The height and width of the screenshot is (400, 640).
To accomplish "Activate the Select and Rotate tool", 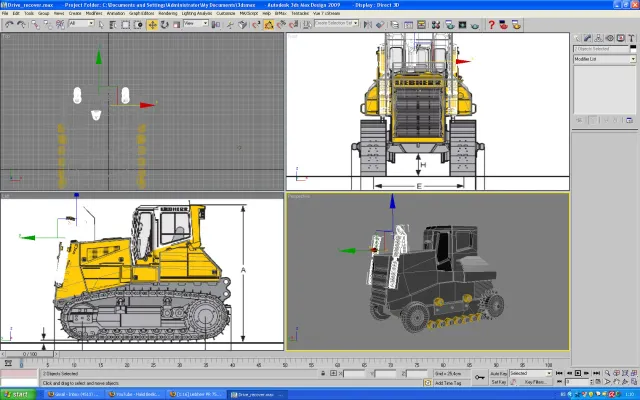I will (164, 25).
